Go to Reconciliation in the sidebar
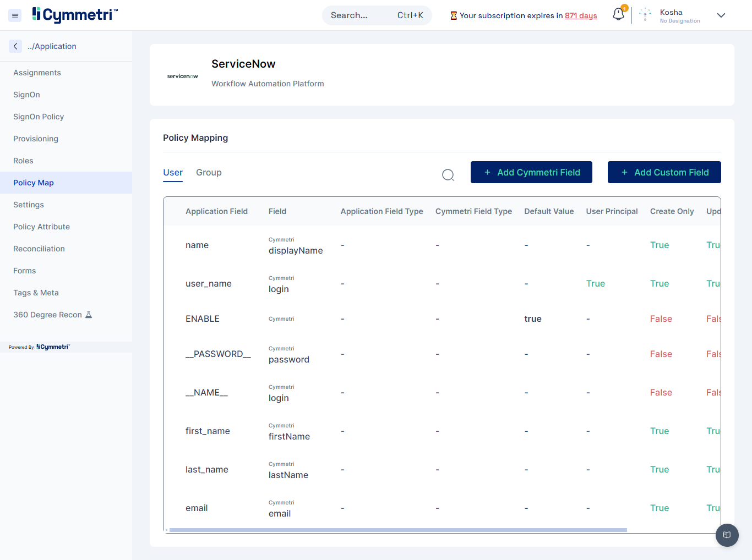 pyautogui.click(x=39, y=249)
